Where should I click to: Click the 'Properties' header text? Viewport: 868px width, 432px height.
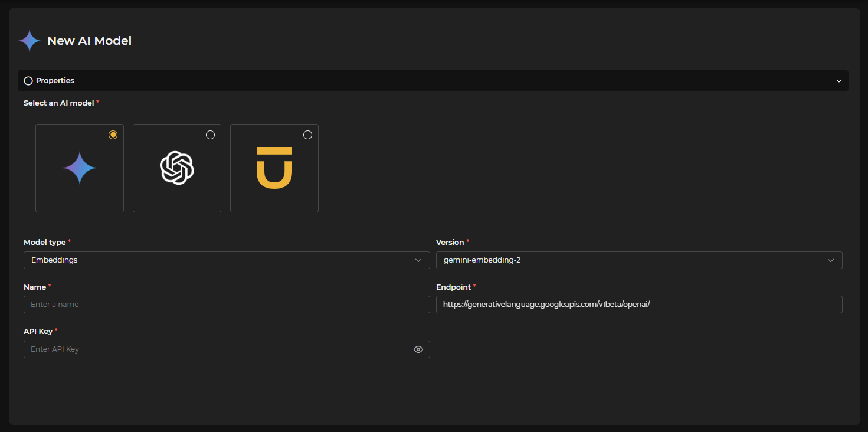pos(55,81)
